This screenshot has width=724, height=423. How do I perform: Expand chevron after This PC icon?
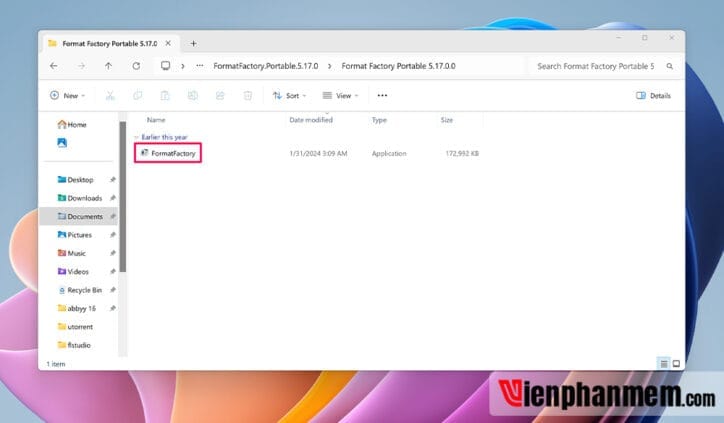click(183, 66)
